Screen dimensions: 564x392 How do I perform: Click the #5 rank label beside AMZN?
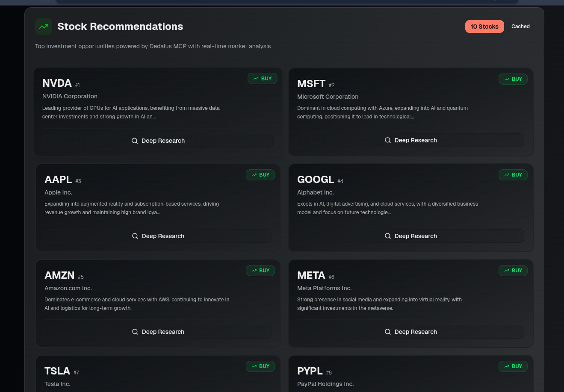click(81, 277)
